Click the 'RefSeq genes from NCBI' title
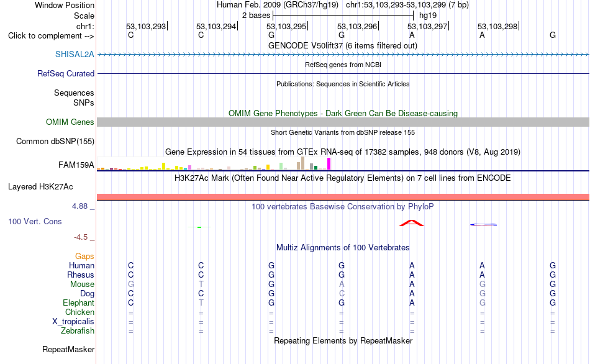590x364 pixels. [343, 65]
